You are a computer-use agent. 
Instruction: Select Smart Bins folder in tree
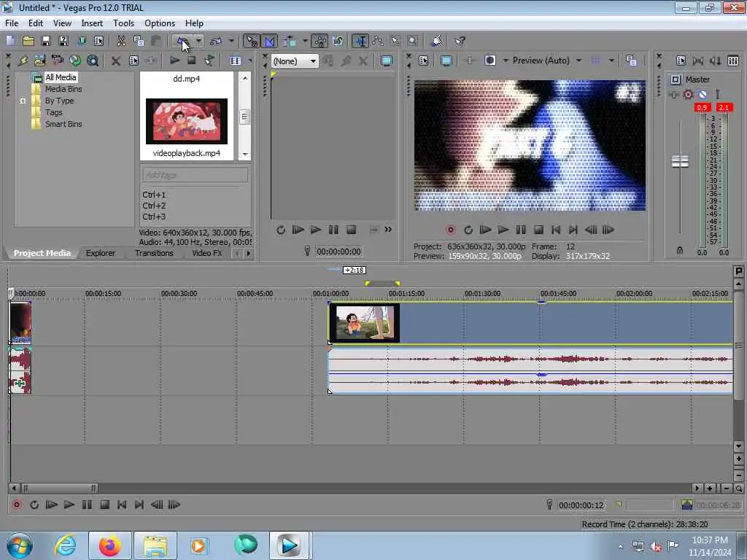(x=63, y=124)
